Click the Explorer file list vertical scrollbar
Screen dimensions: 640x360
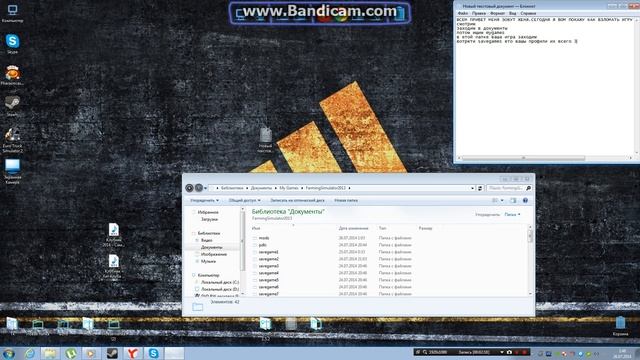(530, 260)
